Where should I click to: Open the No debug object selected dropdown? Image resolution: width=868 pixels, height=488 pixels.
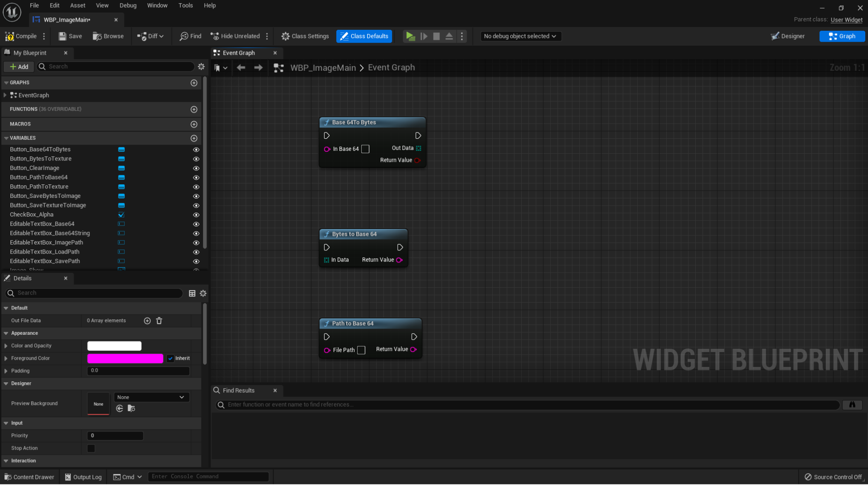(520, 36)
